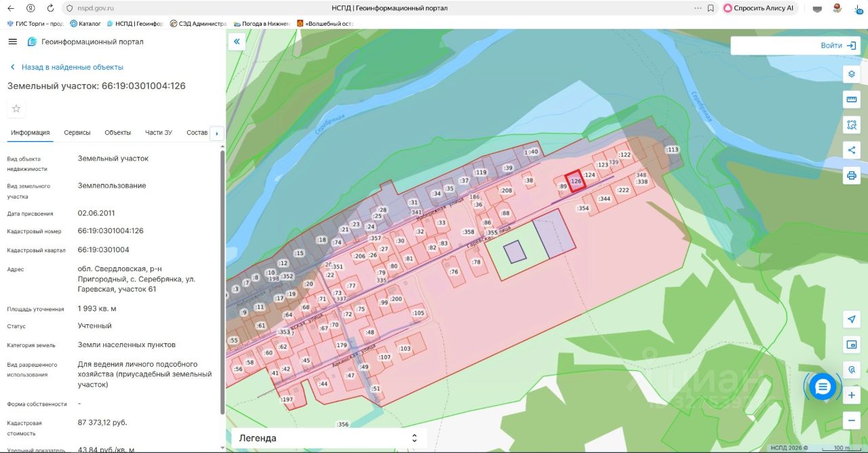Click the site protection shield icon
868x453 pixels.
[68, 8]
